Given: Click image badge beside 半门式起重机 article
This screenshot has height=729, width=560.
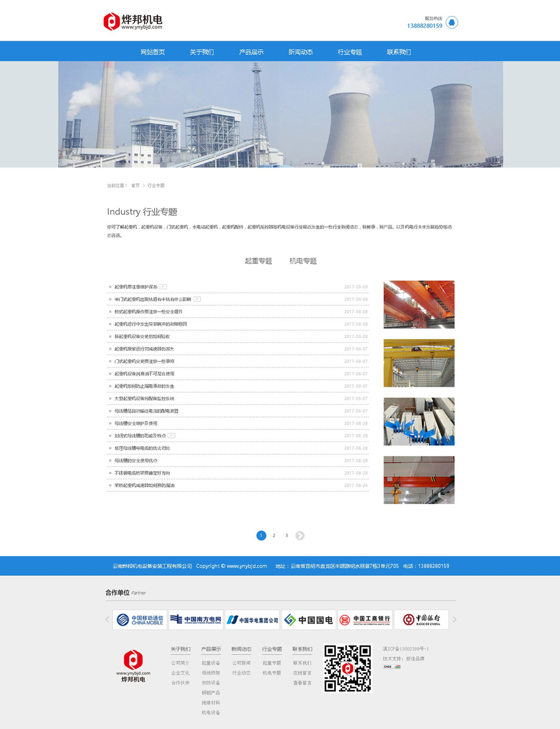Looking at the screenshot, I should [197, 299].
